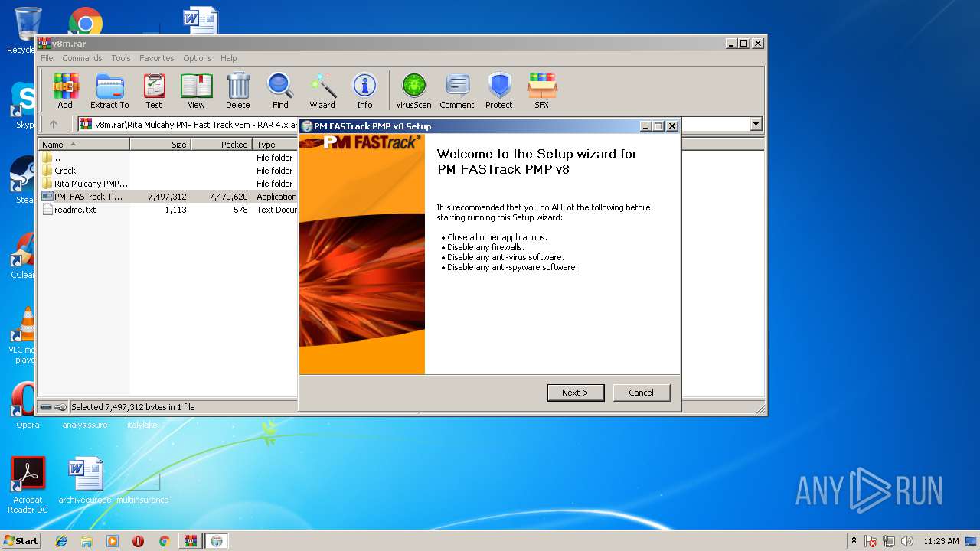Run VirusScan from the WinRAR toolbar
The width and height of the screenshot is (980, 551).
click(x=413, y=91)
